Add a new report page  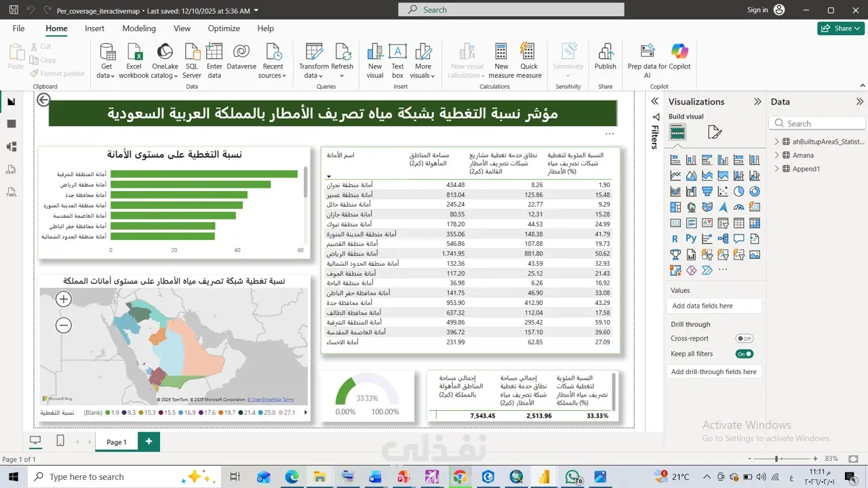point(149,441)
